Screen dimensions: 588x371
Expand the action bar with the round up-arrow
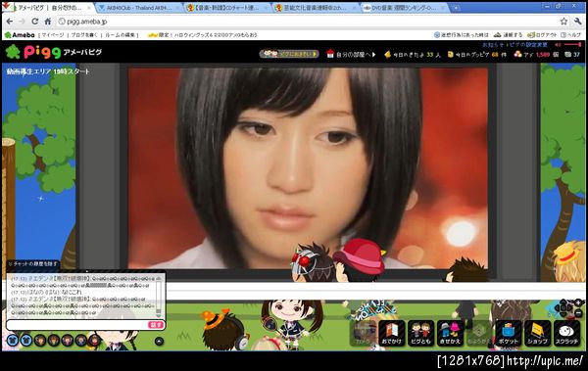tap(159, 341)
